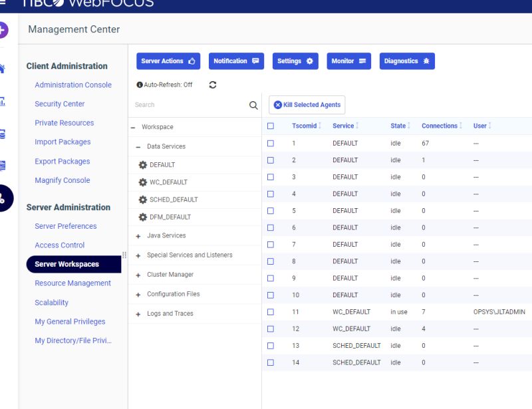Click the WC_DEFAULT service gear icon

point(142,180)
